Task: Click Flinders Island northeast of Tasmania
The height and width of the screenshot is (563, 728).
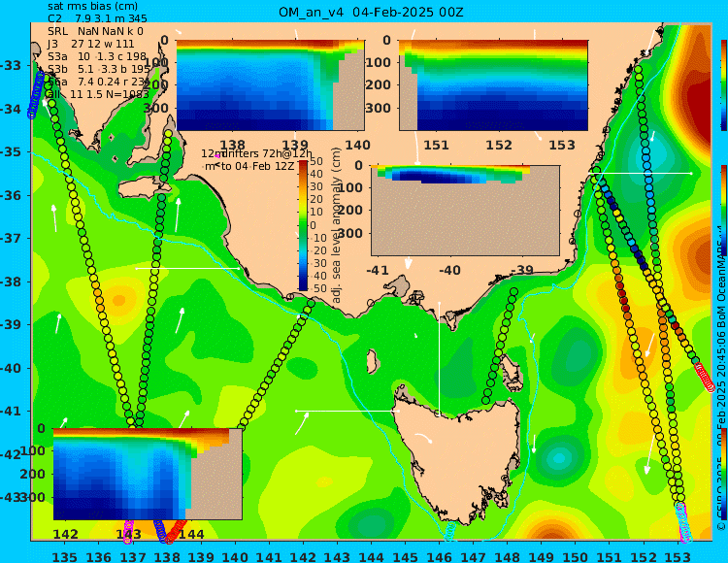Action: pos(511,371)
